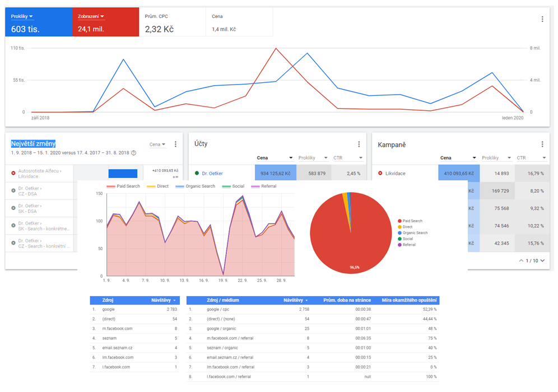Select the Prům. CPC metric tile
This screenshot has width=558, height=392.
tap(172, 22)
